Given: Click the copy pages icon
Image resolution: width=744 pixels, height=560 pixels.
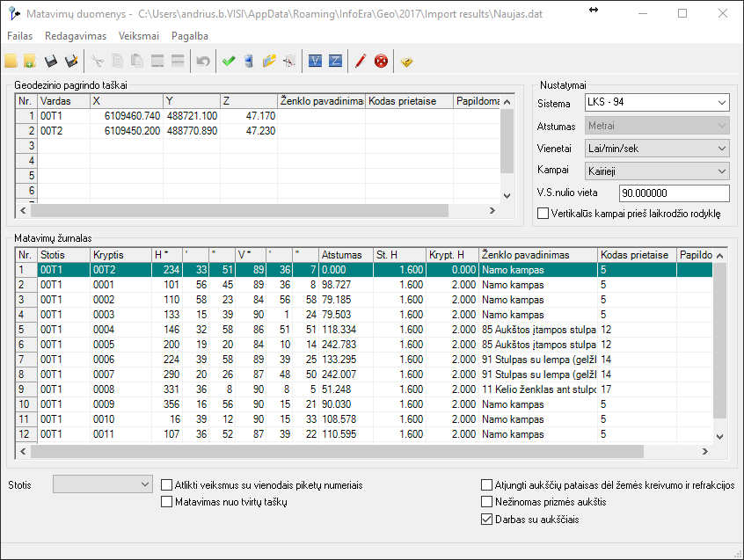Looking at the screenshot, I should coord(117,62).
